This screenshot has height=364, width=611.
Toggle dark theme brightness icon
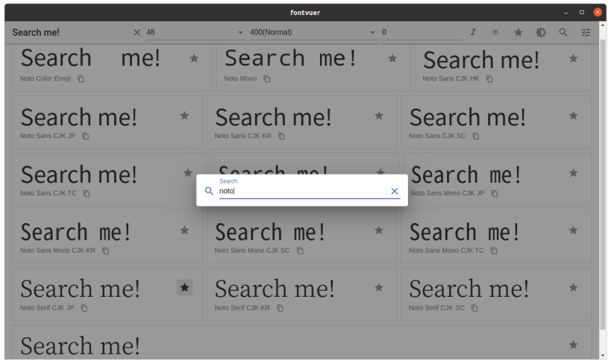[541, 32]
